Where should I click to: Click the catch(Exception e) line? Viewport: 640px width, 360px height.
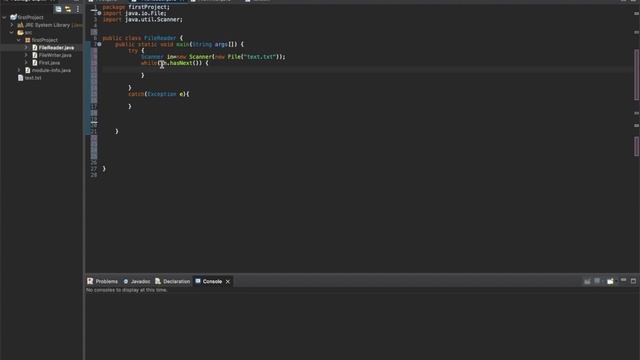point(159,94)
